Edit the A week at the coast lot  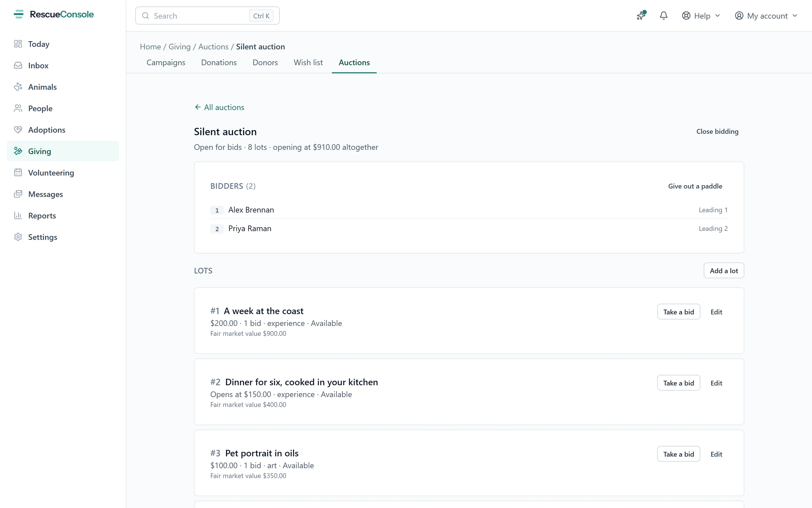point(716,312)
